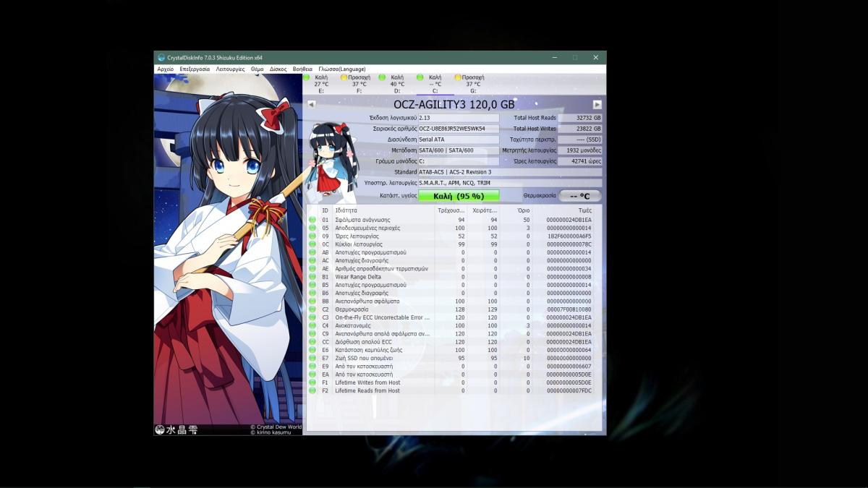The width and height of the screenshot is (868, 488).
Task: Click the previous disk arrow button
Action: tap(311, 104)
